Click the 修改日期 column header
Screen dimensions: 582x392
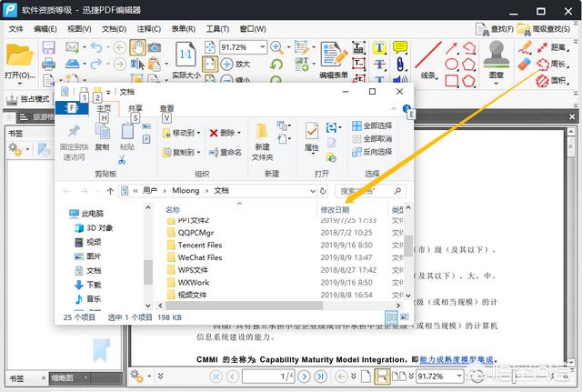[x=335, y=210]
